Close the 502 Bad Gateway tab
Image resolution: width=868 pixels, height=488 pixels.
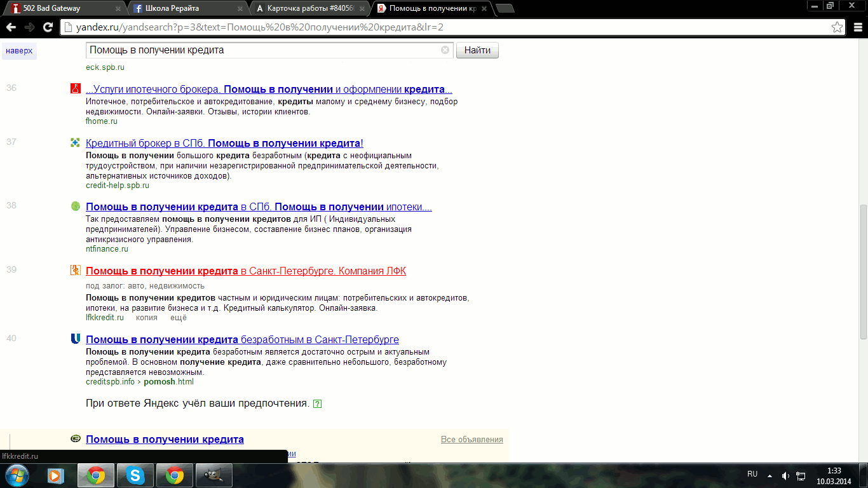[118, 8]
